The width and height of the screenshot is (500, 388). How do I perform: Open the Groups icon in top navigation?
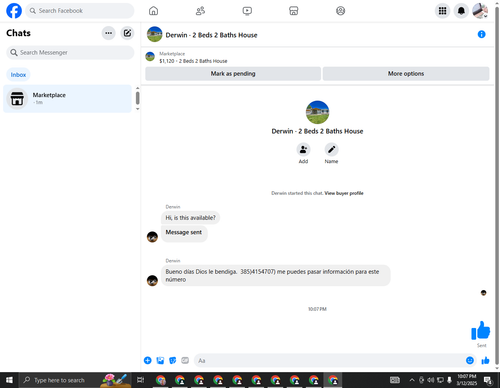[x=340, y=11]
